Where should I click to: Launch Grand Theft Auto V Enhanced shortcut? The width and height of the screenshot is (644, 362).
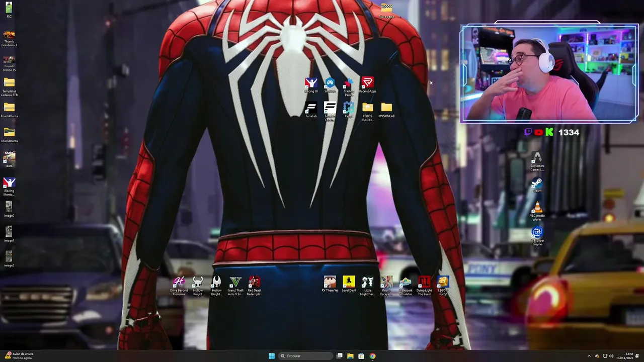click(235, 286)
